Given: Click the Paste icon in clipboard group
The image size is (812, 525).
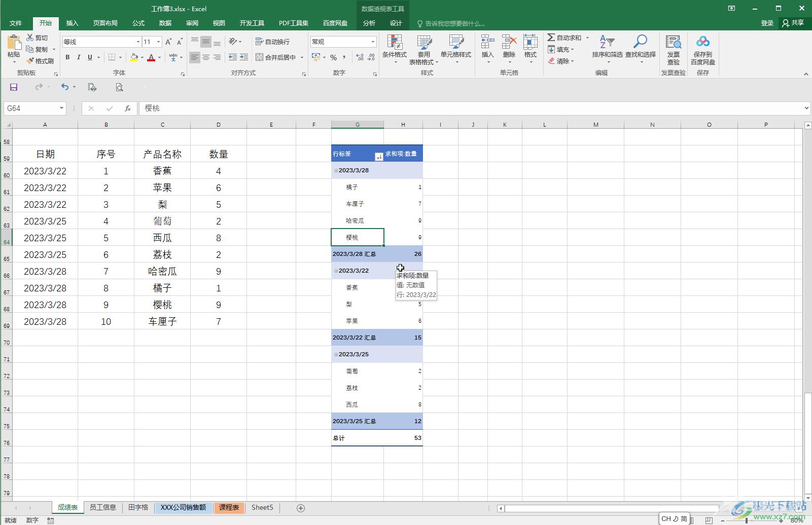Looking at the screenshot, I should (14, 43).
